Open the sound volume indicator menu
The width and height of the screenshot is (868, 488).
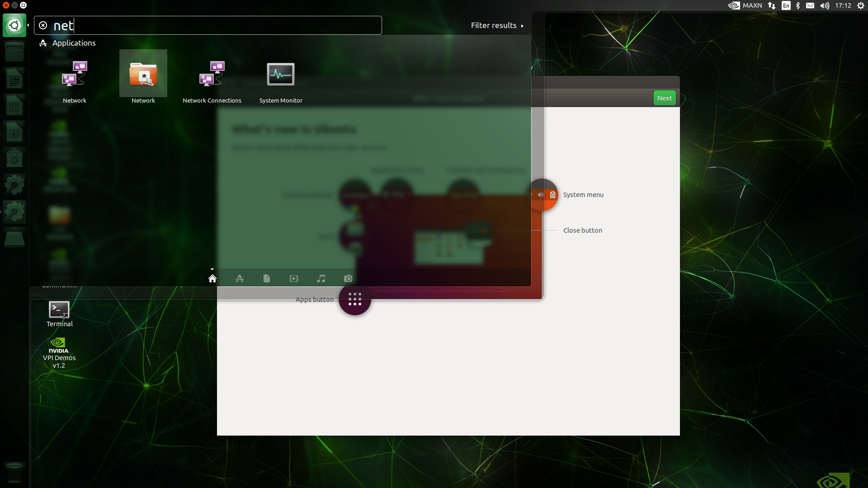point(825,5)
